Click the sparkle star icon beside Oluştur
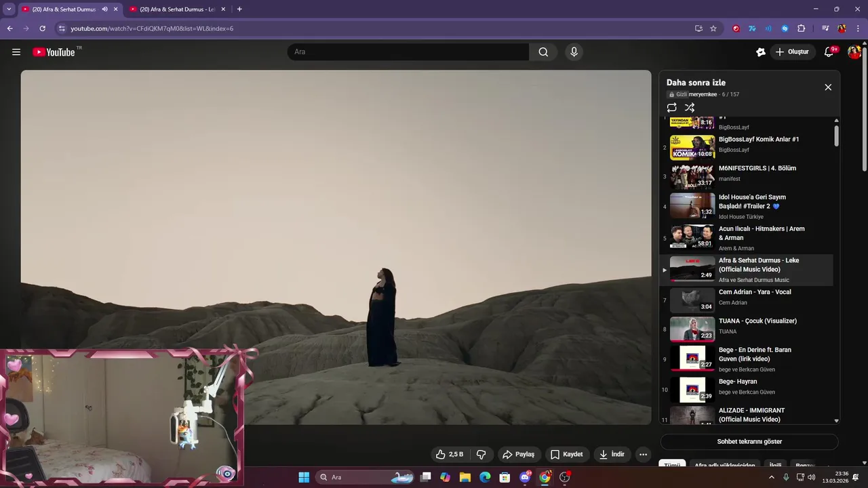 point(761,52)
